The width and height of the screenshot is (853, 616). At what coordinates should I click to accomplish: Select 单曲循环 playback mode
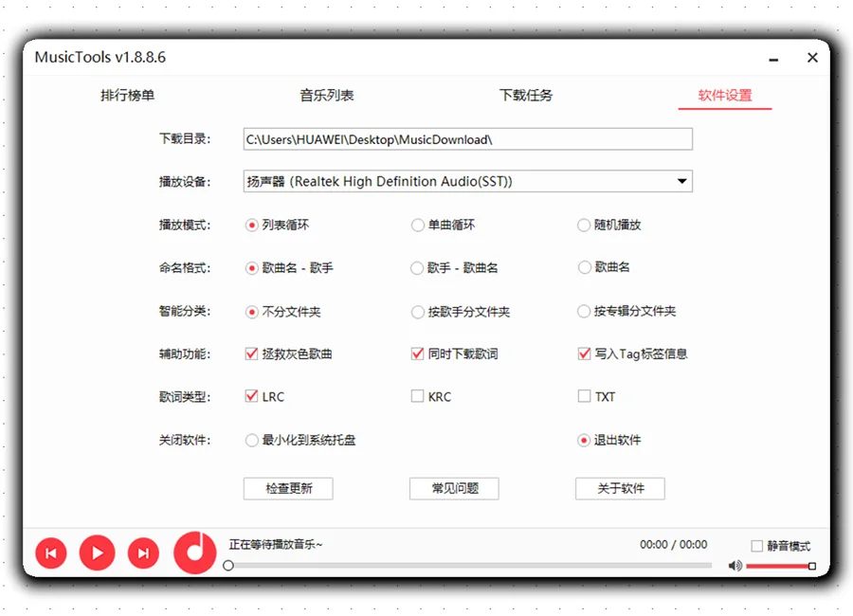417,225
